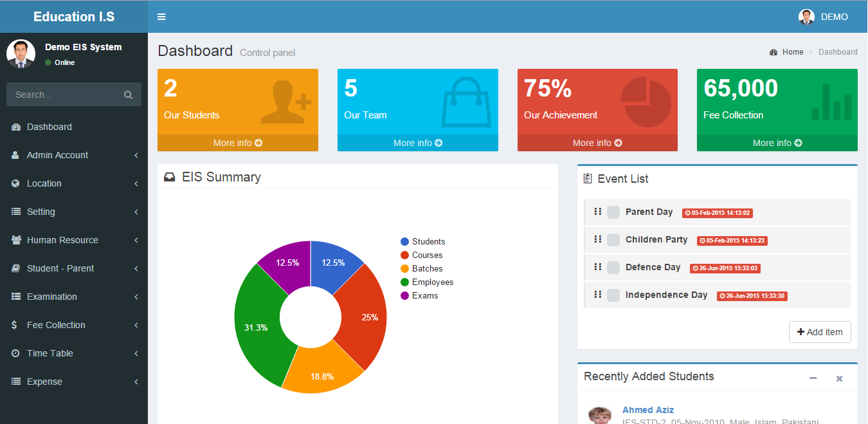Click the remove icon on Recently Added Students
This screenshot has height=424, width=868.
pyautogui.click(x=838, y=378)
